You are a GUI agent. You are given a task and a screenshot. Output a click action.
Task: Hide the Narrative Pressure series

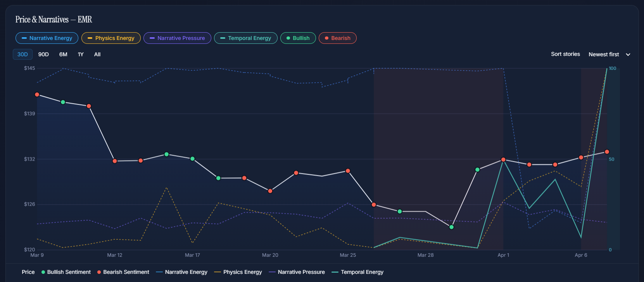pos(177,38)
